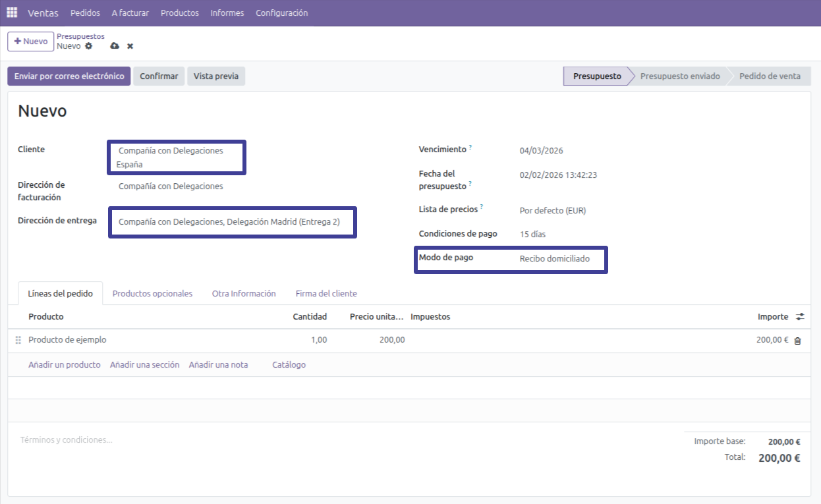Screen dimensions: 821x504
Task: Click the Confirmar button
Action: click(159, 76)
